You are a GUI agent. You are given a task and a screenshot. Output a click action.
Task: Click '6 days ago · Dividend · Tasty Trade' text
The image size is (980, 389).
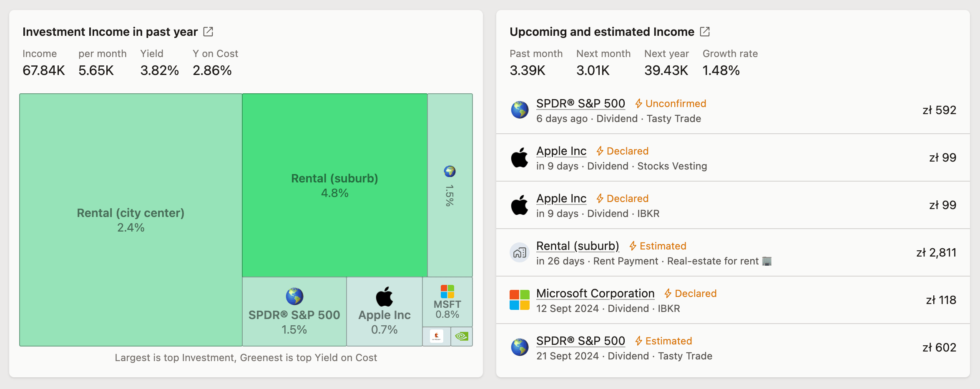618,119
